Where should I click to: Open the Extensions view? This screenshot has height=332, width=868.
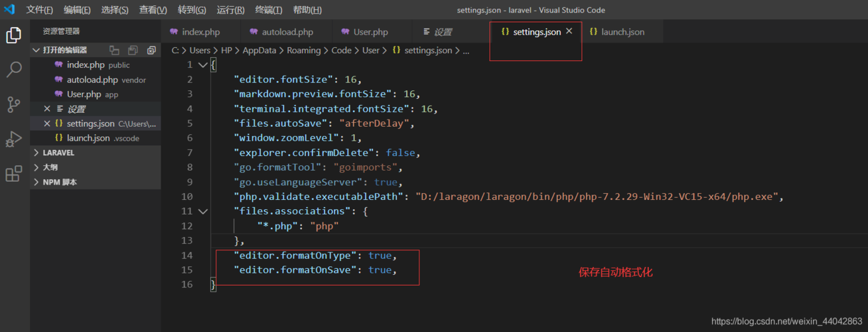(x=14, y=174)
